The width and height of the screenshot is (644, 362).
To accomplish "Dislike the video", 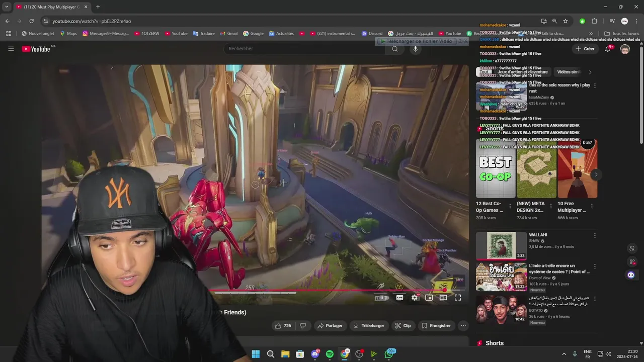I will point(303,326).
